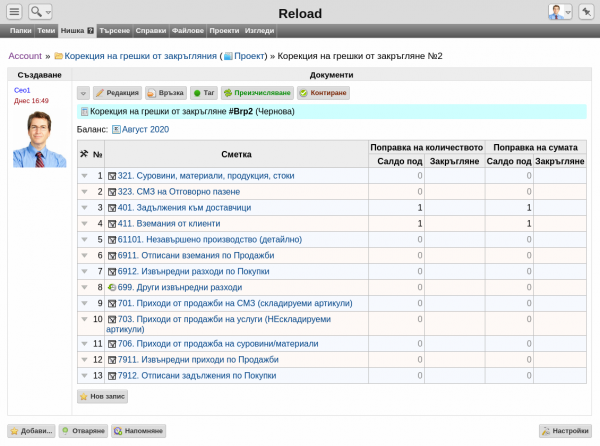Screen dimensions: 600x446
Task: Click the Нов запис button
Action: 103,396
